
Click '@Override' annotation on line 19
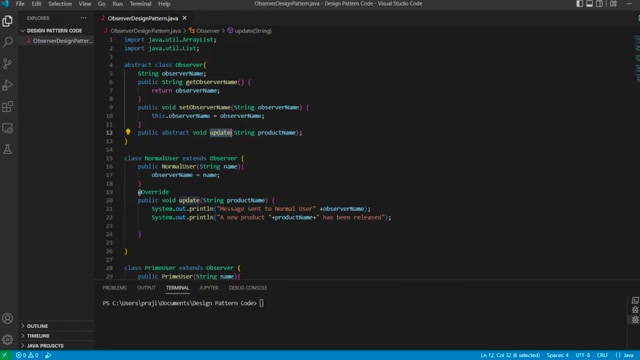tap(153, 192)
